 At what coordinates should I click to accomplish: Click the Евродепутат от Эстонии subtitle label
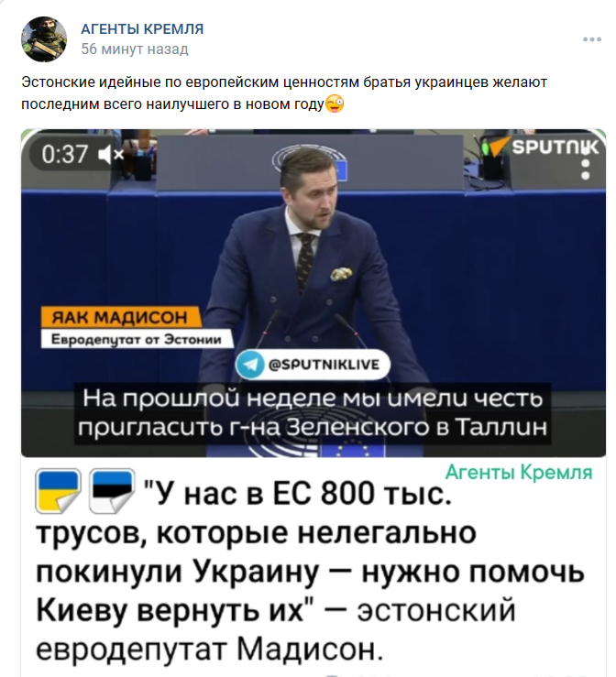point(137,339)
